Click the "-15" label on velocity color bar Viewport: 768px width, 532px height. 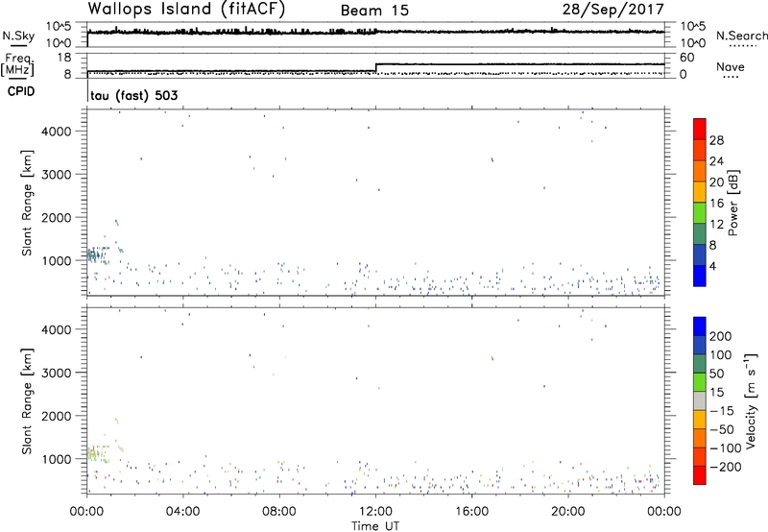coord(722,410)
